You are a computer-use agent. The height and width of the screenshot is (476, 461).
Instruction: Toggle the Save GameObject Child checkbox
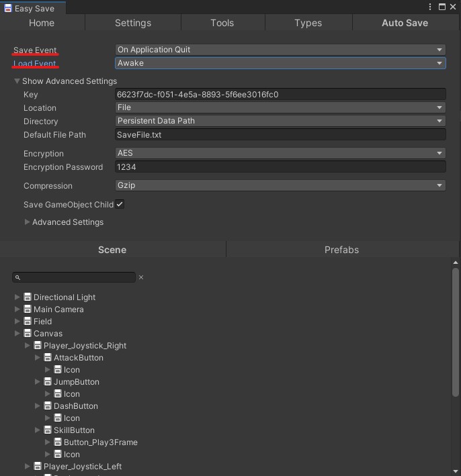pyautogui.click(x=120, y=204)
